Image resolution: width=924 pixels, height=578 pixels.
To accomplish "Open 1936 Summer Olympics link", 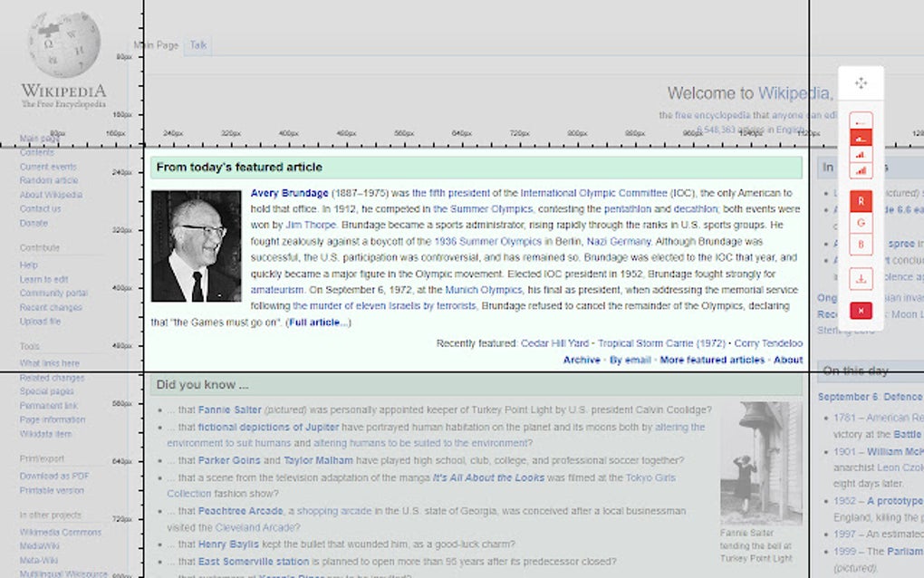I will pyautogui.click(x=488, y=241).
